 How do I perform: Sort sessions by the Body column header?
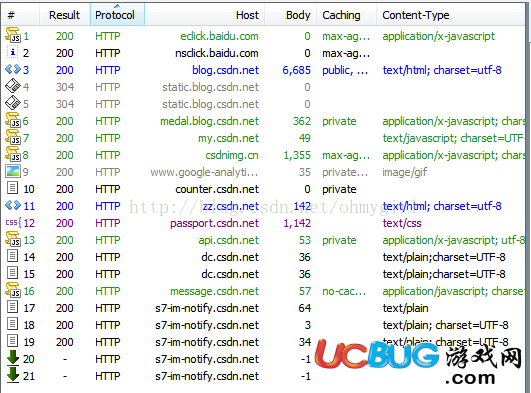(x=291, y=15)
